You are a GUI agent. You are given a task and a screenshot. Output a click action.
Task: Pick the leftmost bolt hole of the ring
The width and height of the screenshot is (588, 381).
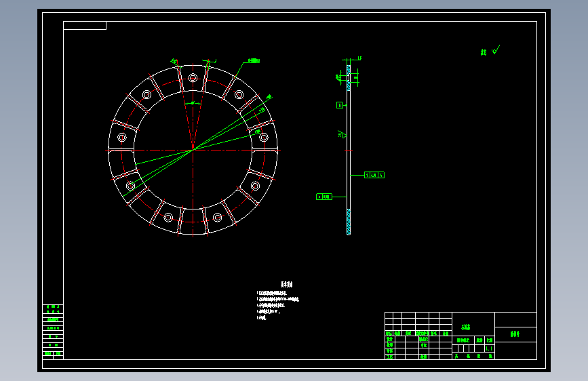[122, 137]
